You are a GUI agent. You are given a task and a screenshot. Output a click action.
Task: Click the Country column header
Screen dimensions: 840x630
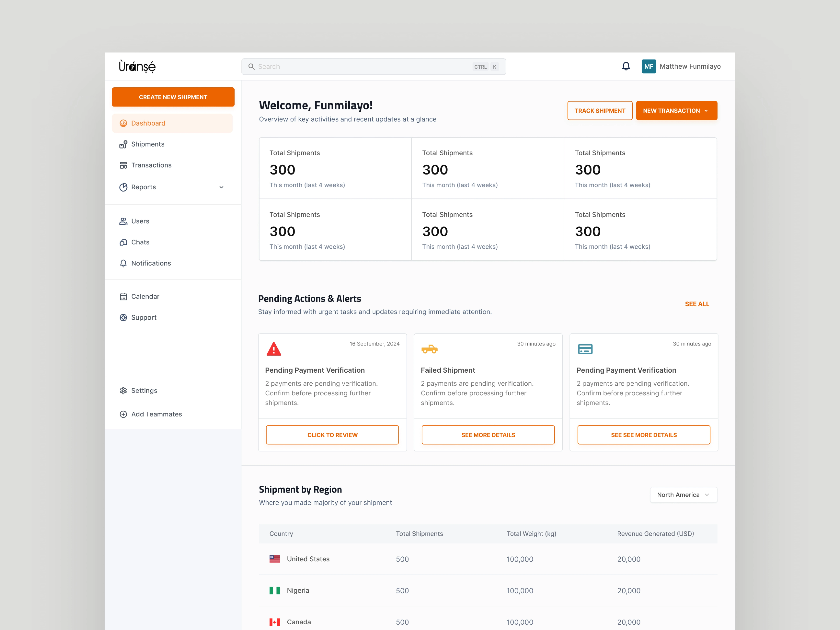coord(281,534)
